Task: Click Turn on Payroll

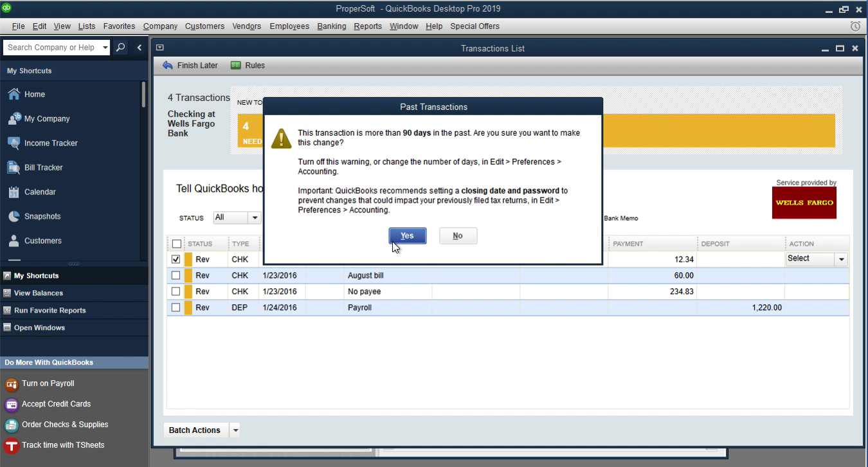Action: (x=48, y=383)
